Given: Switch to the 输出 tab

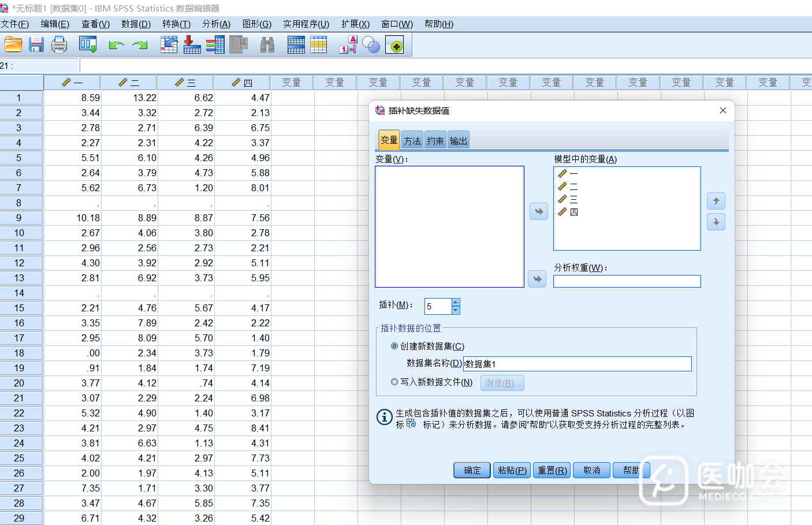Looking at the screenshot, I should coord(459,140).
